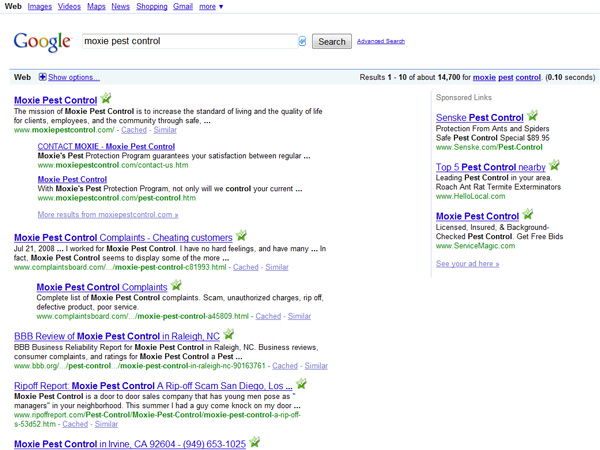
Task: Click the Google logo
Action: [x=42, y=41]
